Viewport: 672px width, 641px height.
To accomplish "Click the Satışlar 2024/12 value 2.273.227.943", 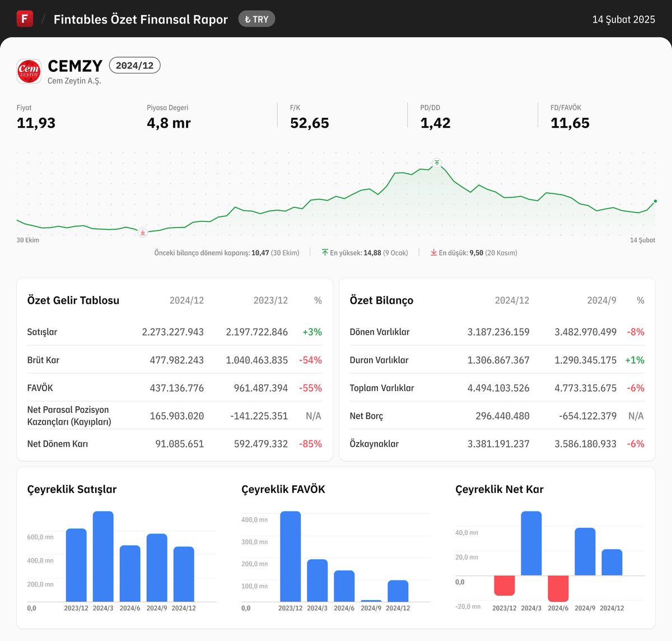I will point(173,332).
